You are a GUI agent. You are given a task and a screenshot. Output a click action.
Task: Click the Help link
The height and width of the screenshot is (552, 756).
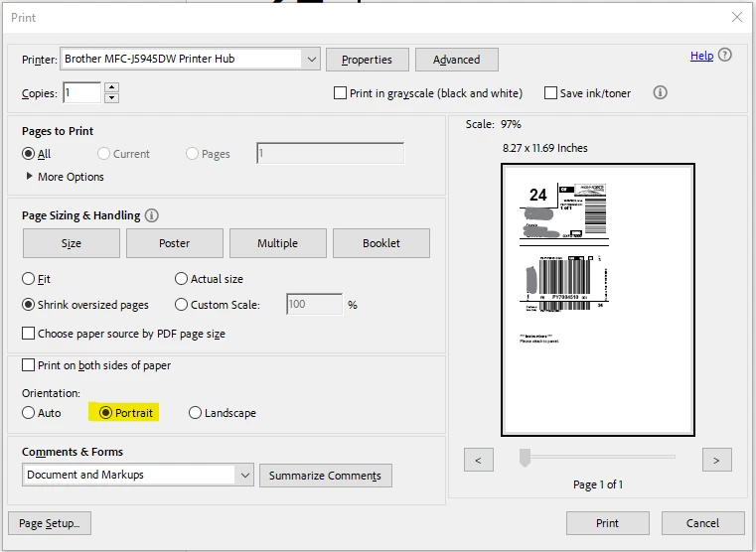click(701, 56)
